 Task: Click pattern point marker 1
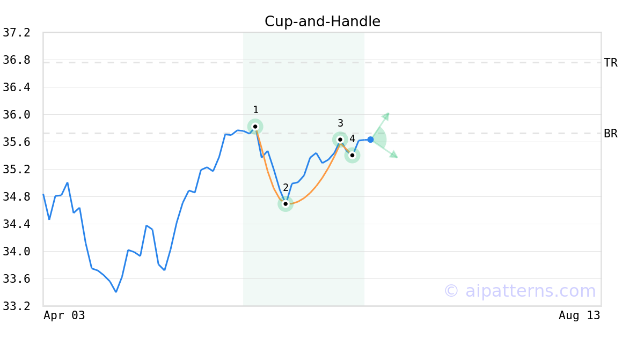255,127
